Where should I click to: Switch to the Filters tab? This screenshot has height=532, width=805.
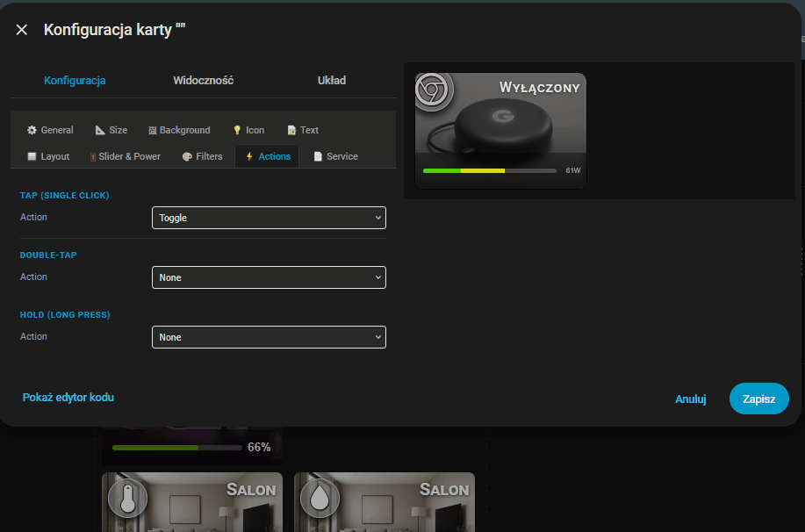pos(202,156)
